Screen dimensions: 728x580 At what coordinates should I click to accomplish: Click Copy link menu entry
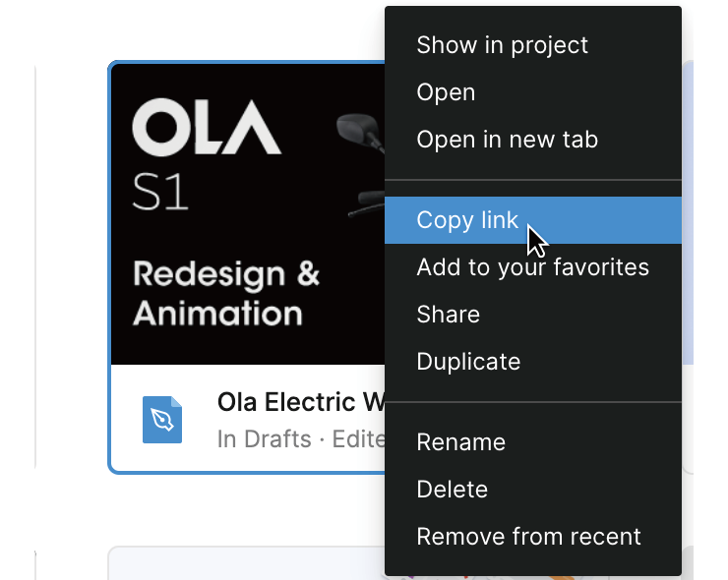click(533, 220)
